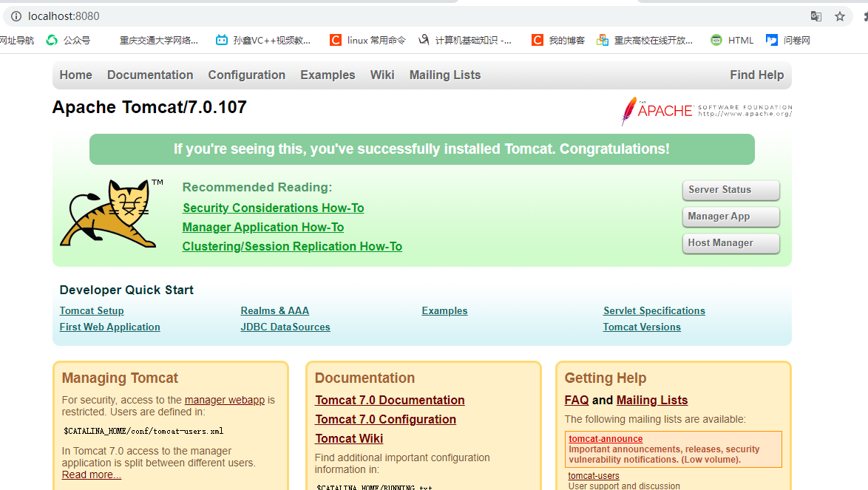Open the JDBC DataSources link
868x490 pixels.
coord(285,327)
